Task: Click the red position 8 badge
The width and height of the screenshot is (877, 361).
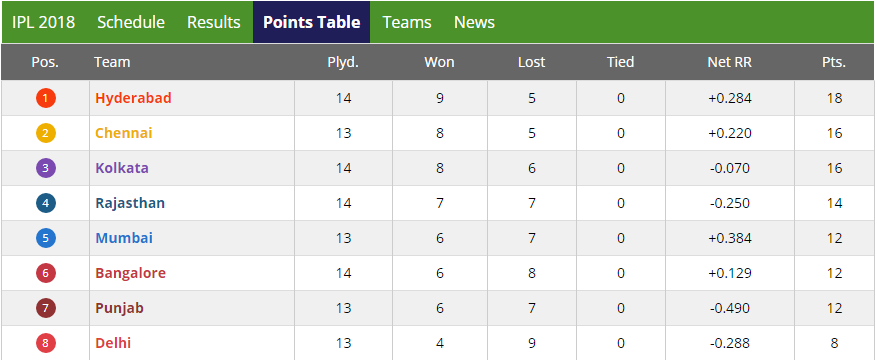Action: (45, 343)
